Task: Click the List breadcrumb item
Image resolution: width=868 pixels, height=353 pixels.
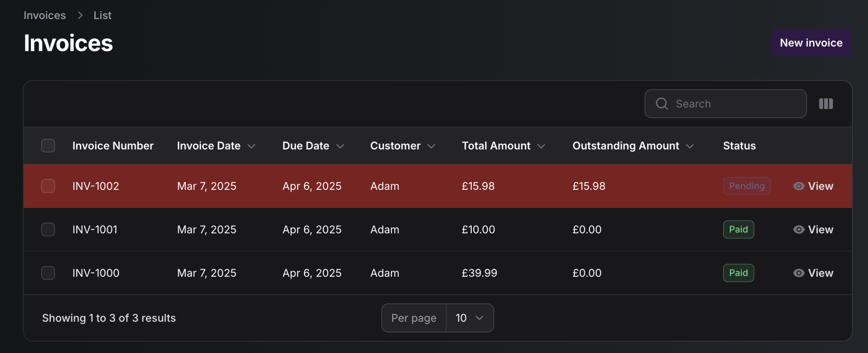Action: pyautogui.click(x=102, y=15)
